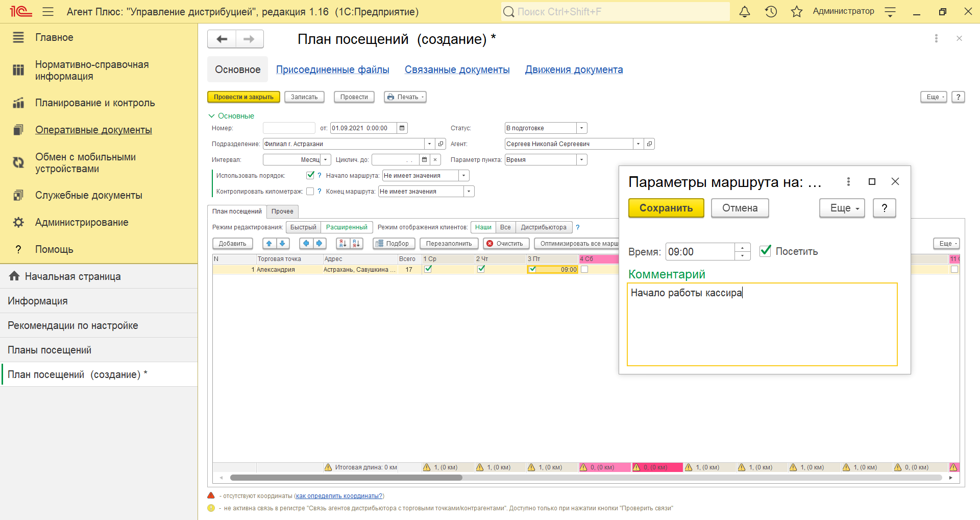The height and width of the screenshot is (520, 980).
Task: Open the help question mark near Дистрибьютора
Action: tap(578, 227)
